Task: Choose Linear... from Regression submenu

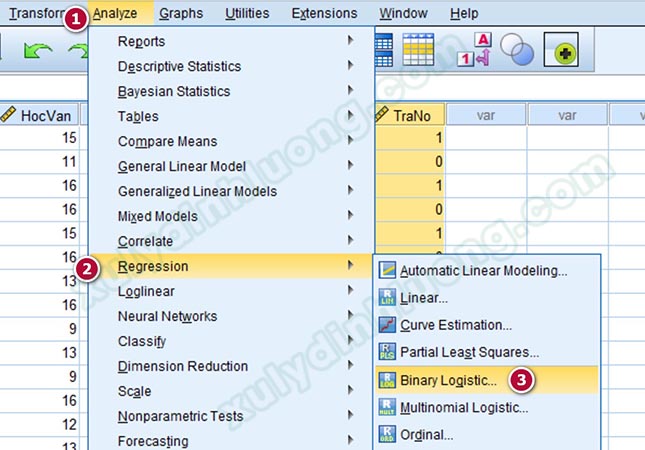Action: tap(487, 297)
